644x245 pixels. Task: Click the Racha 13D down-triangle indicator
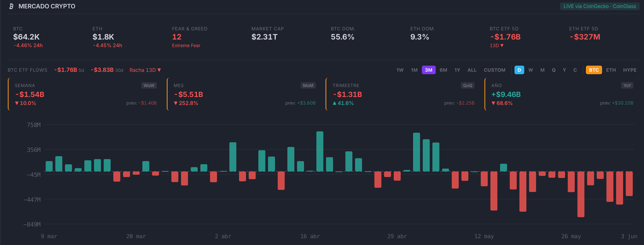pyautogui.click(x=159, y=70)
